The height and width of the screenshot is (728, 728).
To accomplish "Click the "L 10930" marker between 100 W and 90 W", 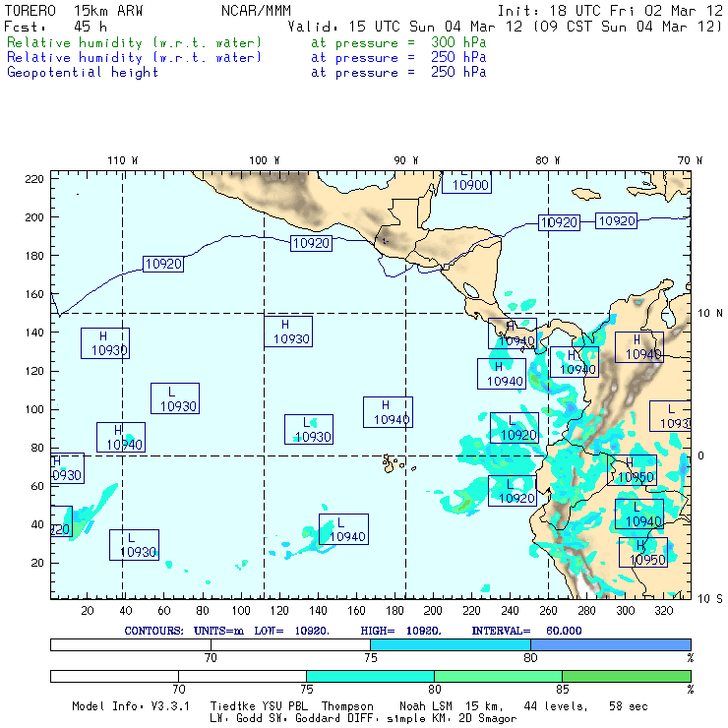I will tap(309, 430).
